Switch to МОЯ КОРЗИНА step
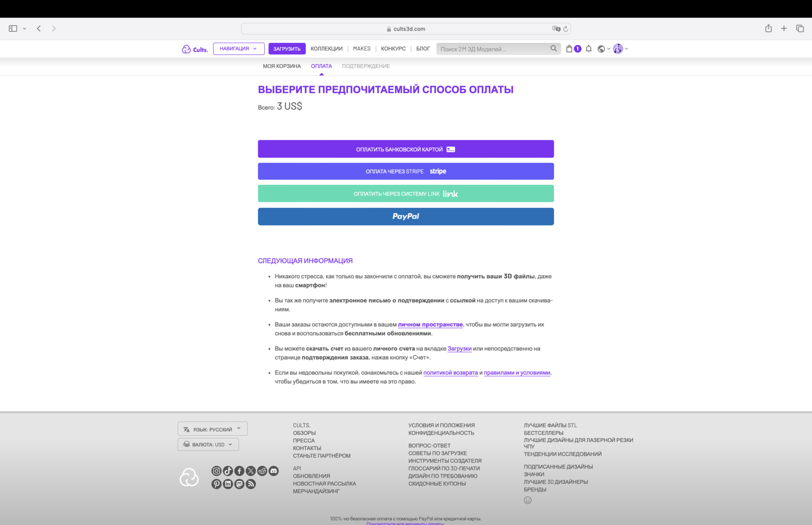Screen dimensions: 812x525 tap(282, 66)
